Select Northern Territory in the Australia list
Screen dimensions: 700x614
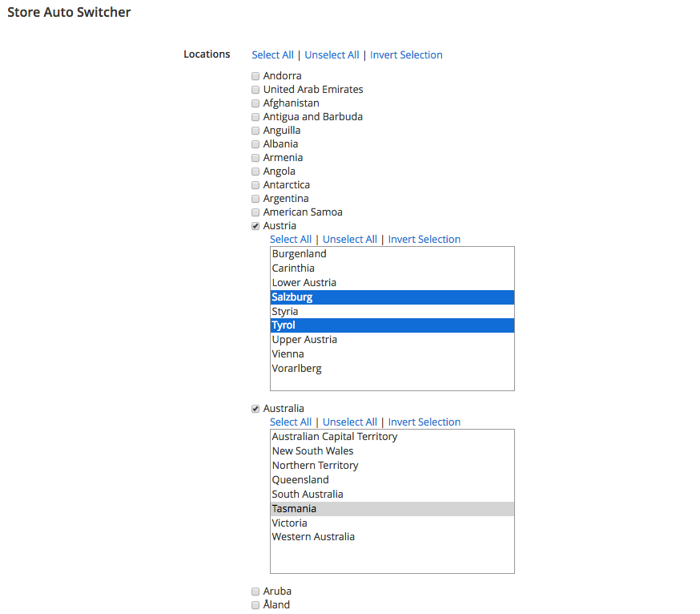tap(392, 465)
